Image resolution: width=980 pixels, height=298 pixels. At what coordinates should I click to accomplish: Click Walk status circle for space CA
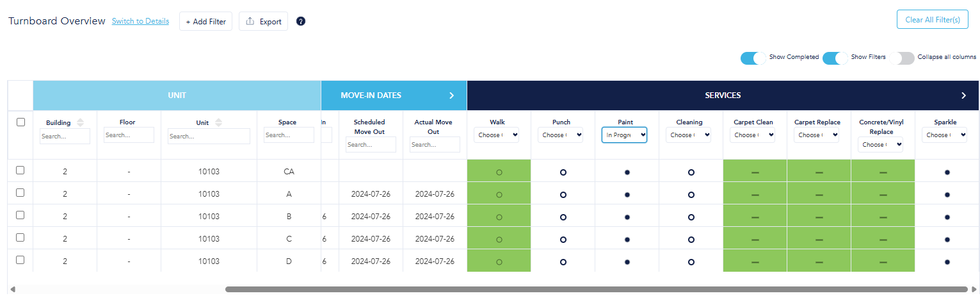pos(499,172)
